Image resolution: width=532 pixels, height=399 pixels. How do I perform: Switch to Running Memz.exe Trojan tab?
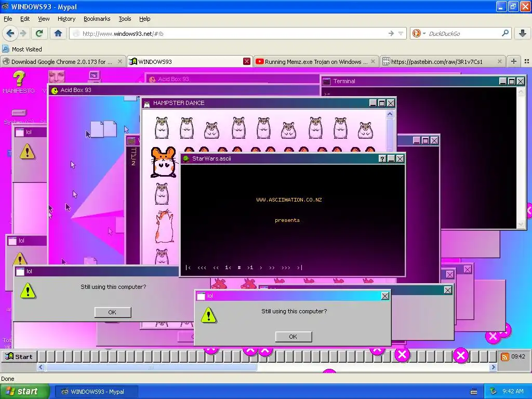pyautogui.click(x=316, y=61)
